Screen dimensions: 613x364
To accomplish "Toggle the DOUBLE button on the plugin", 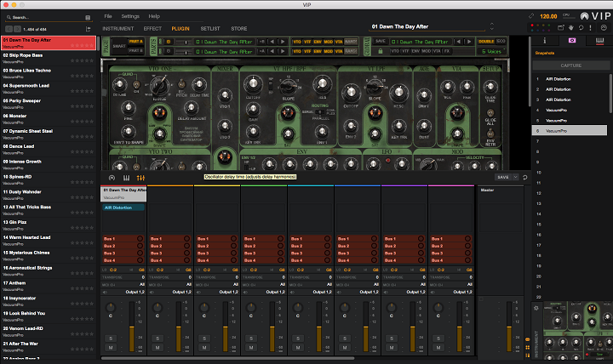I will [486, 40].
